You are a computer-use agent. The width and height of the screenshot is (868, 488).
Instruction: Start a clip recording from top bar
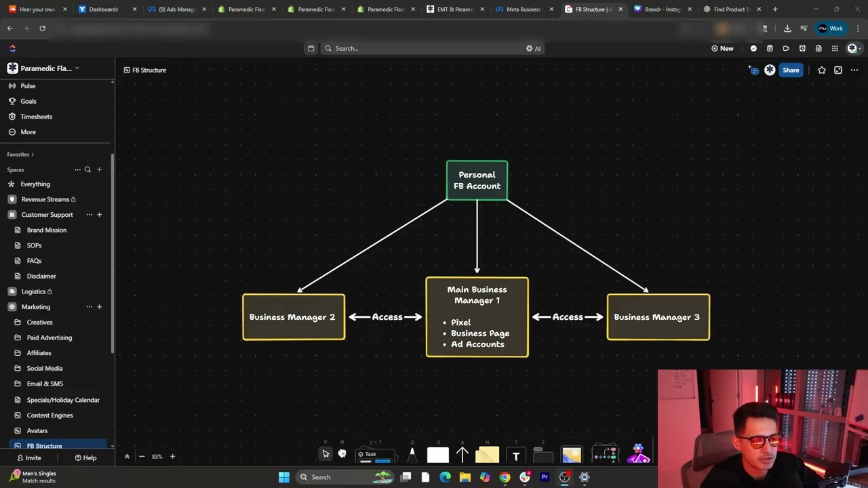point(786,48)
